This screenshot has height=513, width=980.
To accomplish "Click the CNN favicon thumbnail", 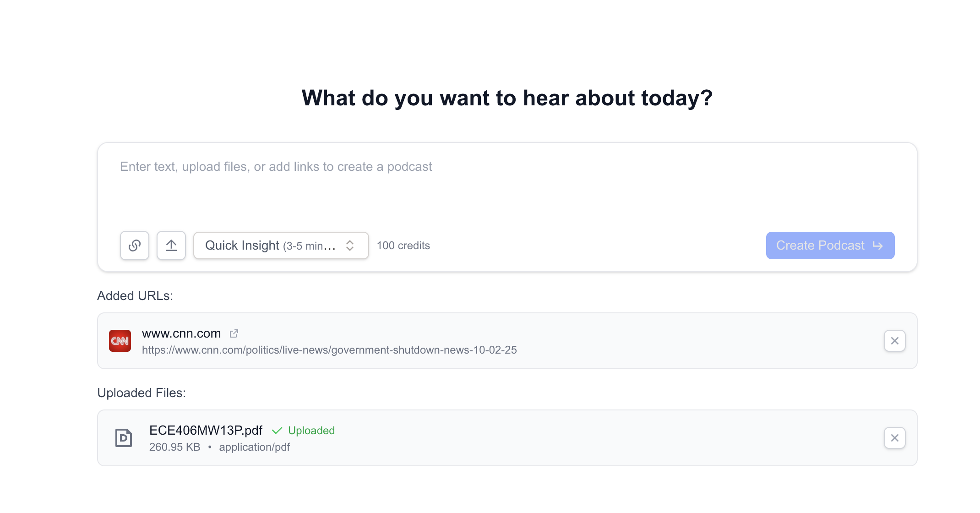I will coord(120,341).
